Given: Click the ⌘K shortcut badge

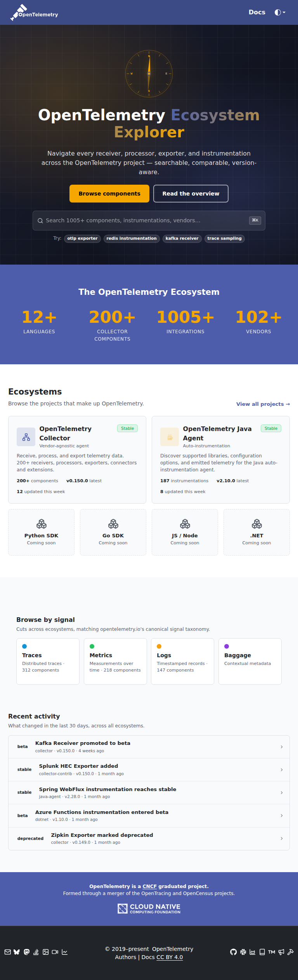Looking at the screenshot, I should click(x=255, y=220).
